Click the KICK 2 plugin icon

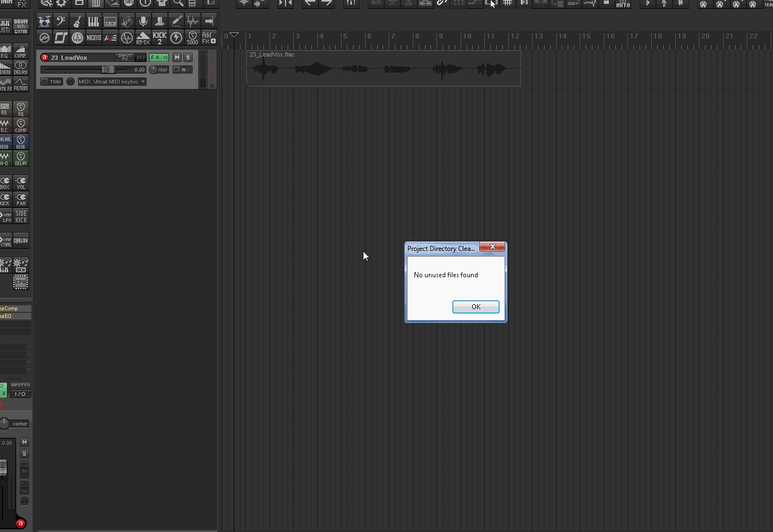click(x=160, y=38)
